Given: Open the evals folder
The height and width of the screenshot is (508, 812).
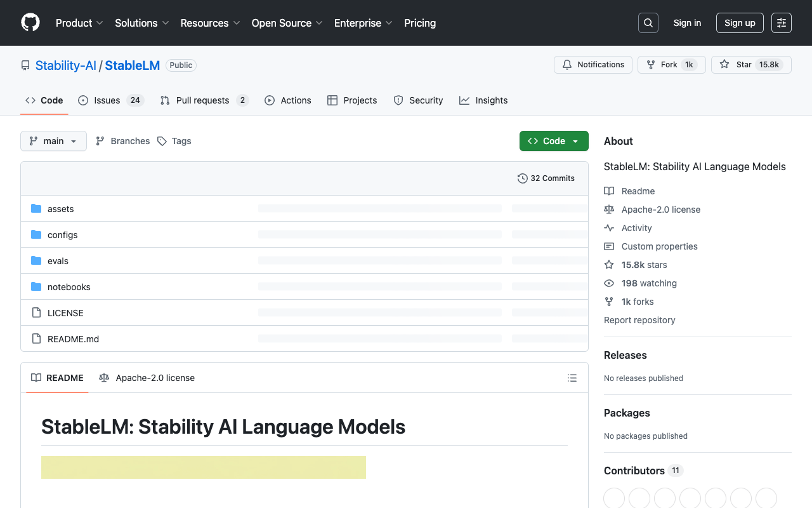Looking at the screenshot, I should tap(58, 261).
